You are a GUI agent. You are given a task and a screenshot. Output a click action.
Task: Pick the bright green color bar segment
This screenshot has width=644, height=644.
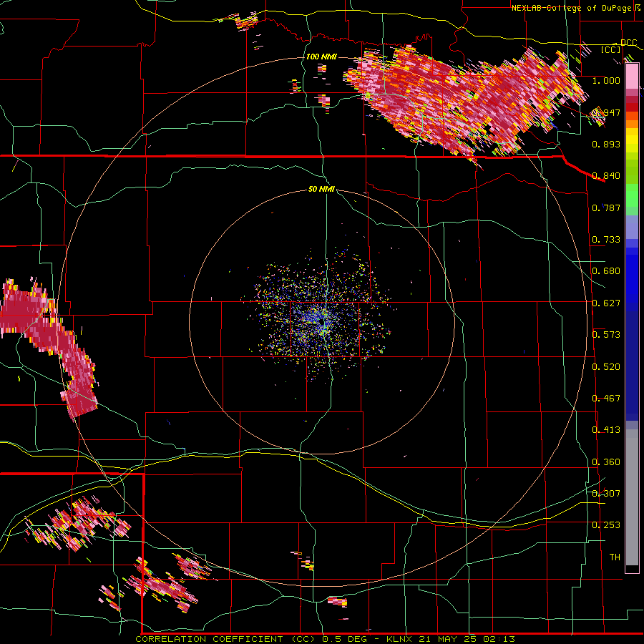pos(632,195)
